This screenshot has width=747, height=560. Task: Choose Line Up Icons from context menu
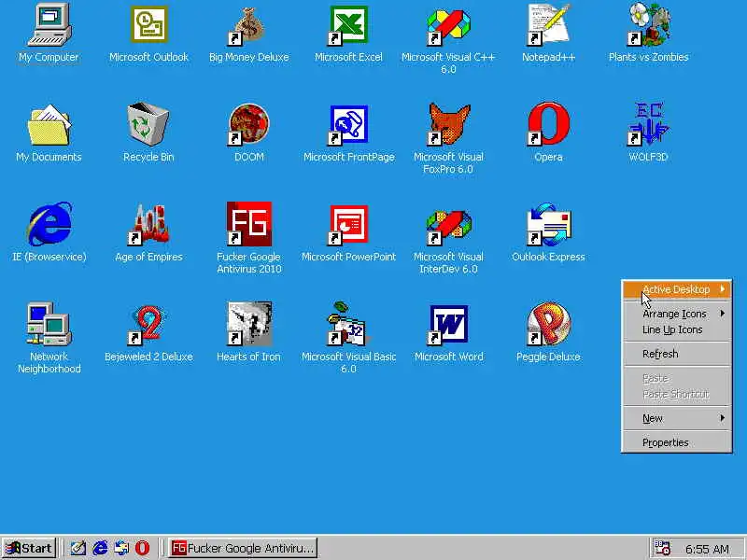(x=676, y=329)
